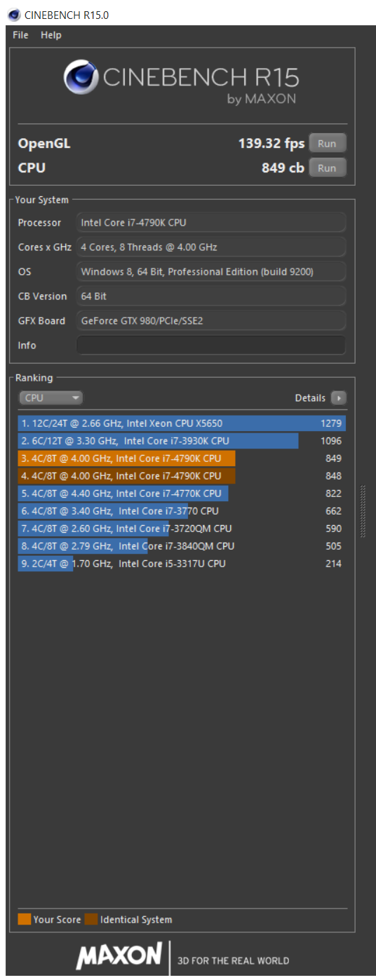Click the panel resize grip handle
376x980 pixels.
(x=362, y=511)
